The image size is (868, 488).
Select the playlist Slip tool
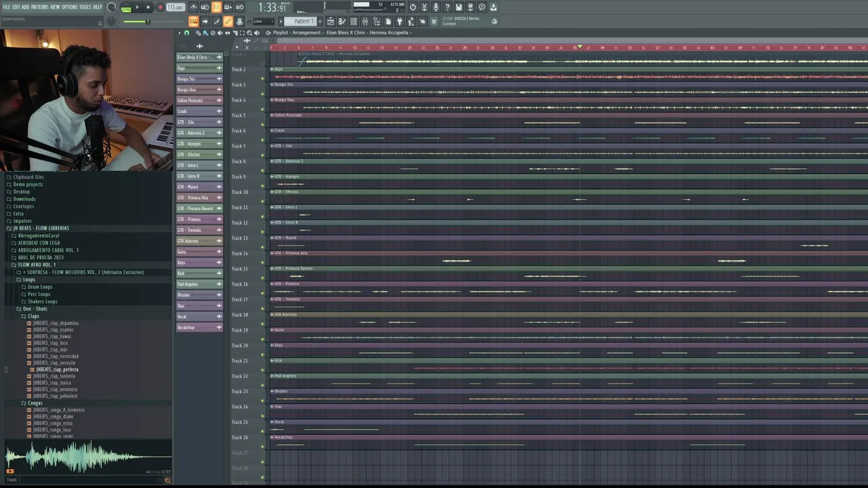(228, 33)
